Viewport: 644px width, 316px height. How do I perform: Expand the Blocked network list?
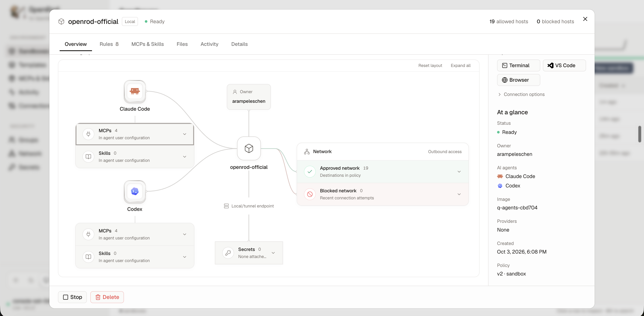coord(459,194)
